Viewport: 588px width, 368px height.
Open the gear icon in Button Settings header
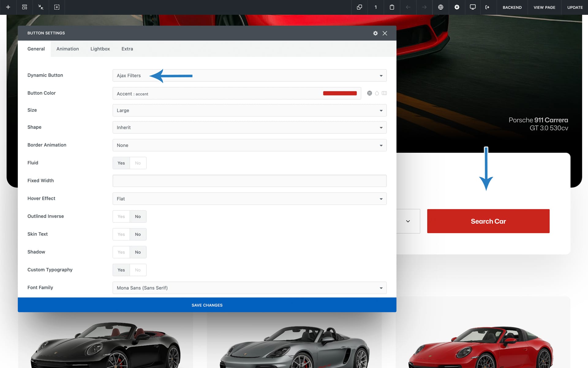point(375,33)
